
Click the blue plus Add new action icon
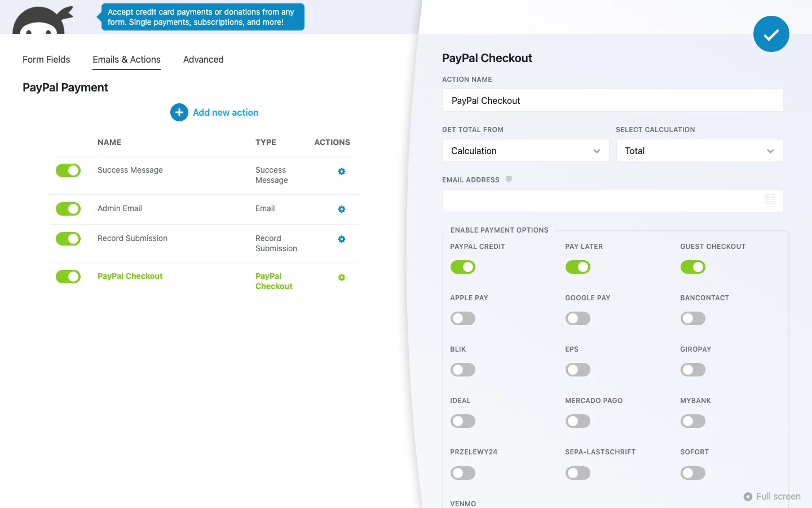tap(179, 112)
